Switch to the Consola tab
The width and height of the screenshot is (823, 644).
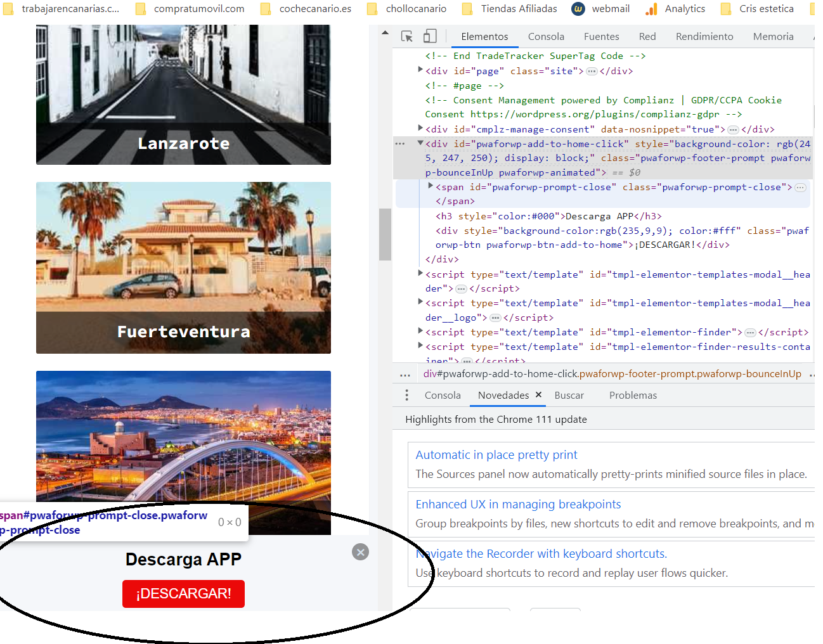click(x=546, y=37)
